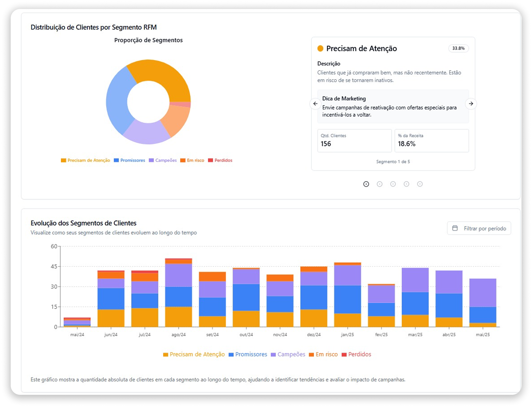The width and height of the screenshot is (532, 407).
Task: Toggle Campeões in donut chart legend
Action: (x=163, y=160)
